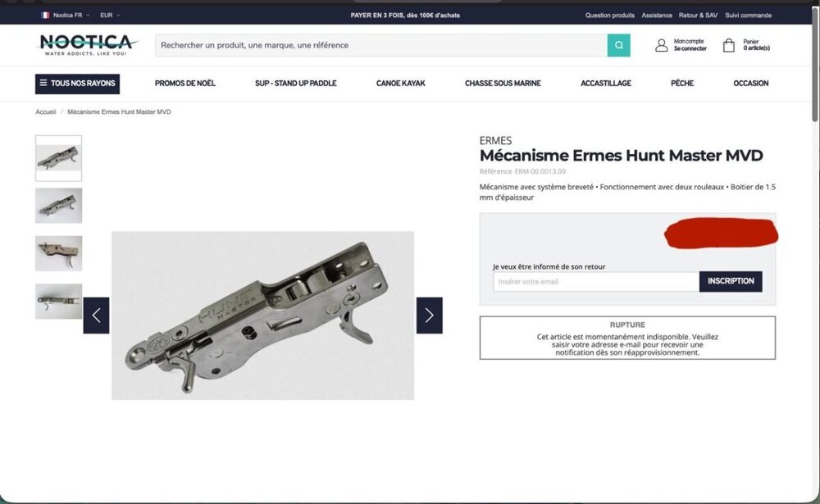Screen dimensions: 820x504
Task: Click the Nootica logo
Action: tap(88, 44)
